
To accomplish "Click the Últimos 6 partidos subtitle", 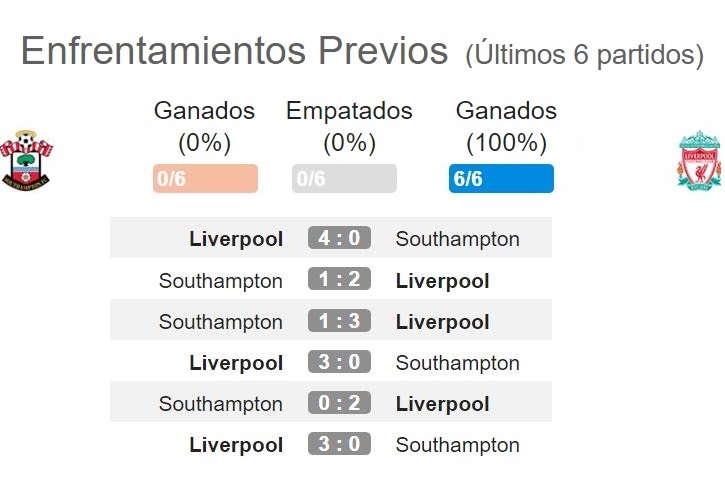I will tap(584, 54).
